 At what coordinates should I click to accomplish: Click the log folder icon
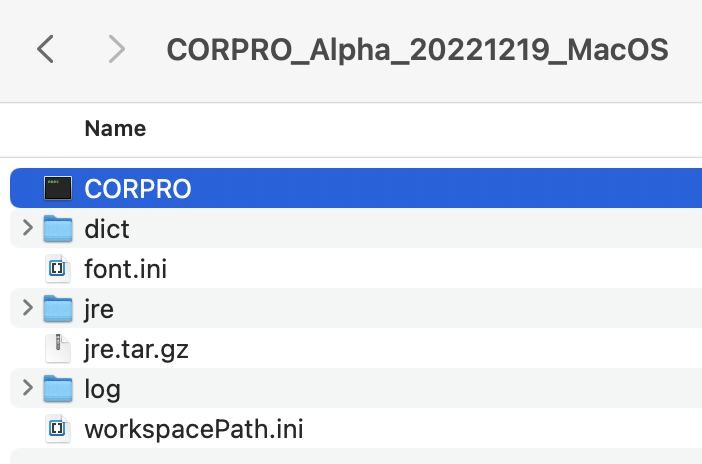58,389
